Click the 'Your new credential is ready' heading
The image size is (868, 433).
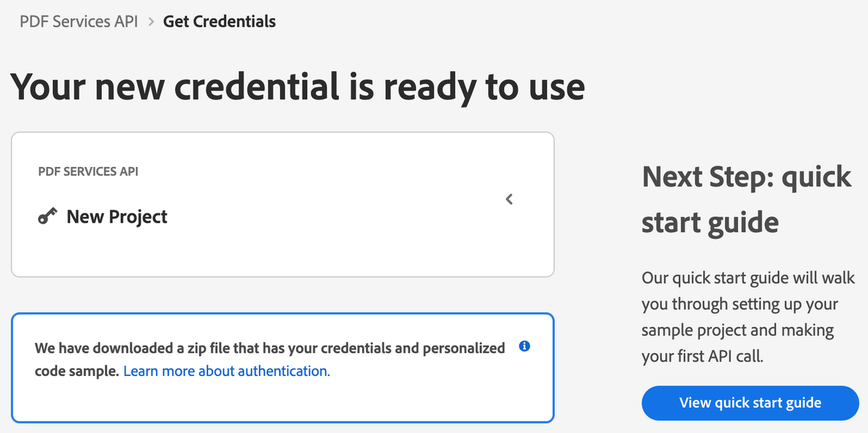click(298, 87)
